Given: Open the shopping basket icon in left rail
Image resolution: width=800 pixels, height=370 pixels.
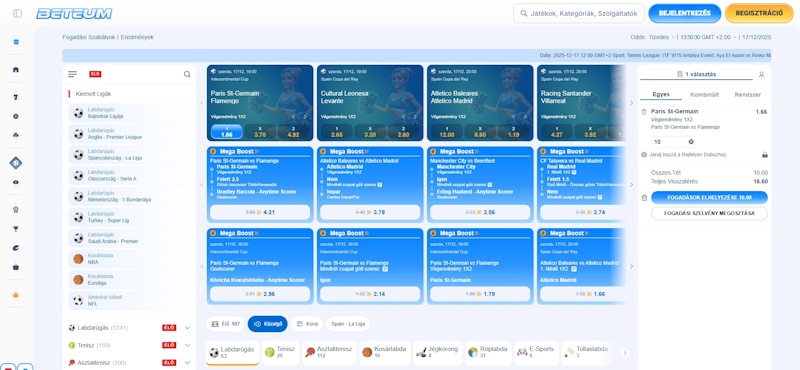Looking at the screenshot, I should pyautogui.click(x=16, y=267).
